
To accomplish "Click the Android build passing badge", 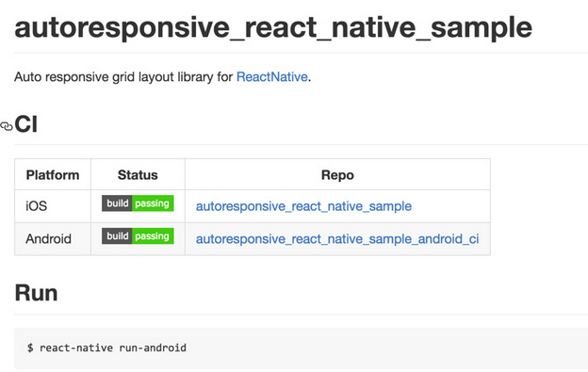I will [x=138, y=236].
